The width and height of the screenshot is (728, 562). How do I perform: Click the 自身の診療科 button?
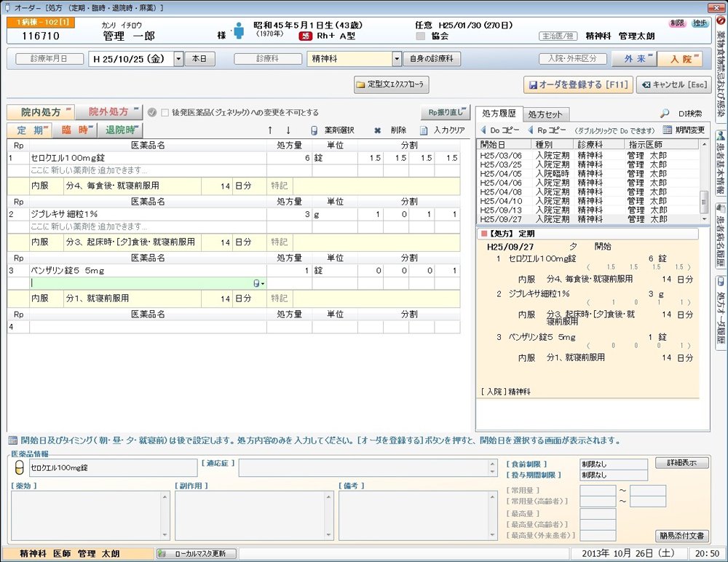pyautogui.click(x=431, y=59)
